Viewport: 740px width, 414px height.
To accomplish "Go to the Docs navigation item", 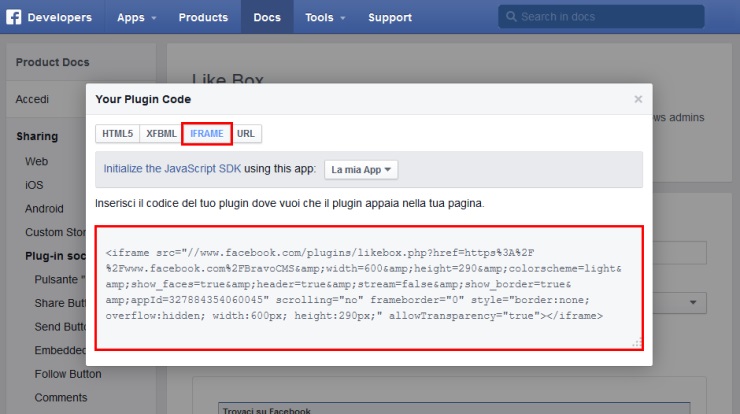I will tap(267, 17).
